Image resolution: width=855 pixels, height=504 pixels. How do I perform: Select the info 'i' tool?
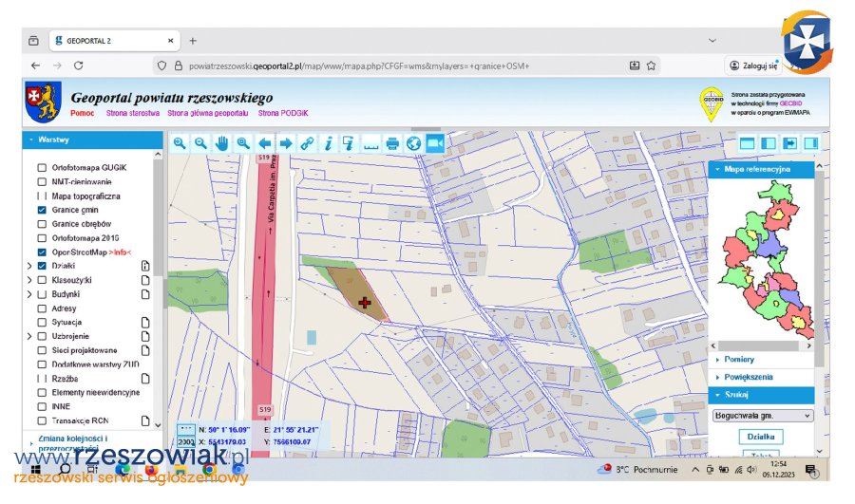(x=329, y=142)
